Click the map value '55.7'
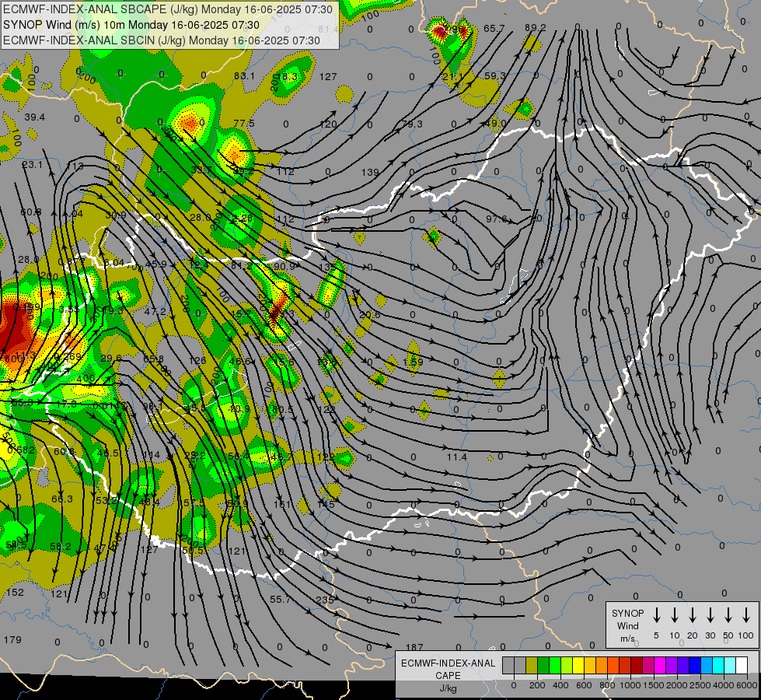 point(280,600)
